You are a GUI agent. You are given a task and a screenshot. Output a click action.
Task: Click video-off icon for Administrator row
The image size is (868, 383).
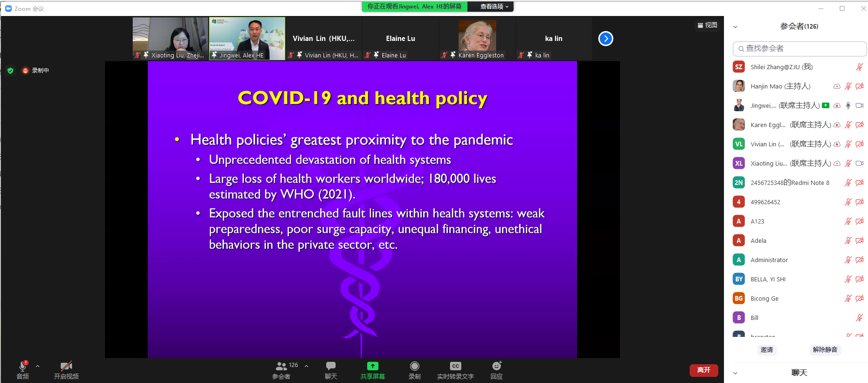point(860,260)
